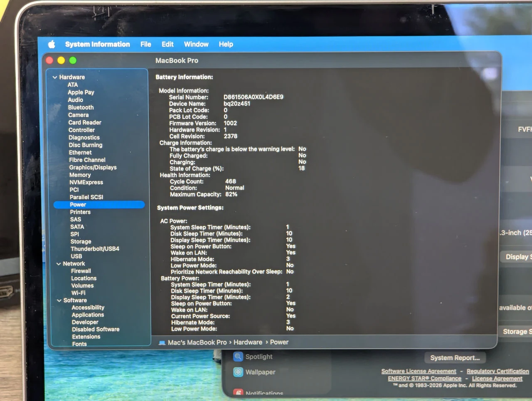Screen dimensions: 532x401
Task: Select Audio in the Hardware list
Action: tap(75, 100)
